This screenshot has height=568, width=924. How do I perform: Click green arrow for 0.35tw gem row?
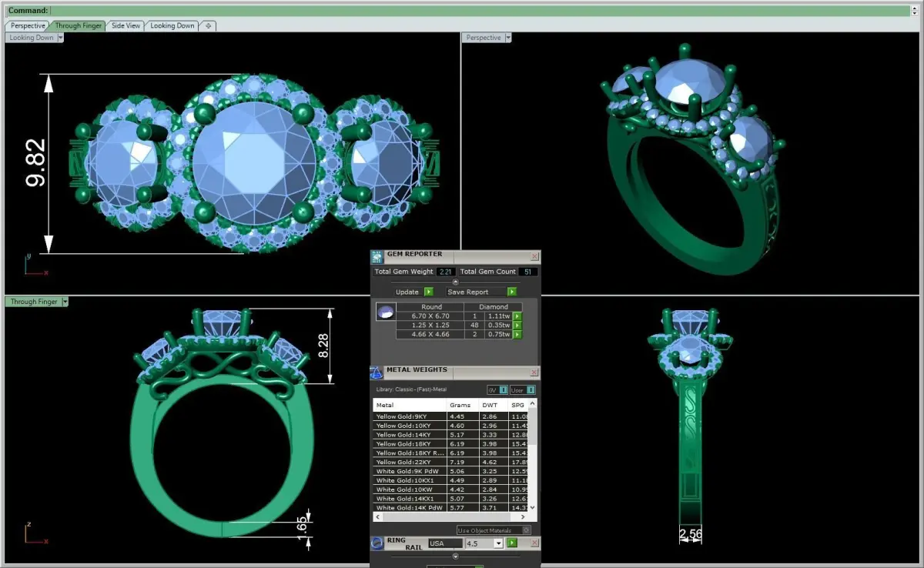pos(517,325)
